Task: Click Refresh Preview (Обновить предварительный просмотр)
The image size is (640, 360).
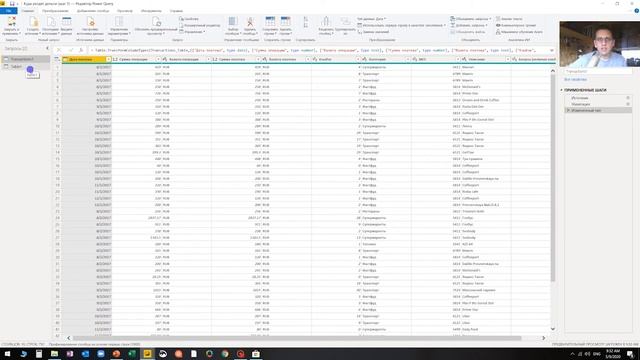Action: coord(156,25)
